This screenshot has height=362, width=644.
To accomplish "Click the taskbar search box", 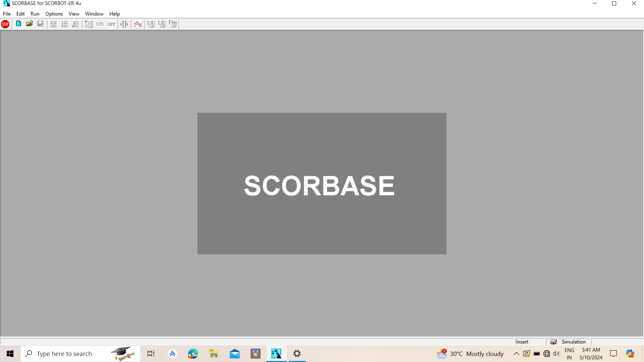I will click(80, 354).
